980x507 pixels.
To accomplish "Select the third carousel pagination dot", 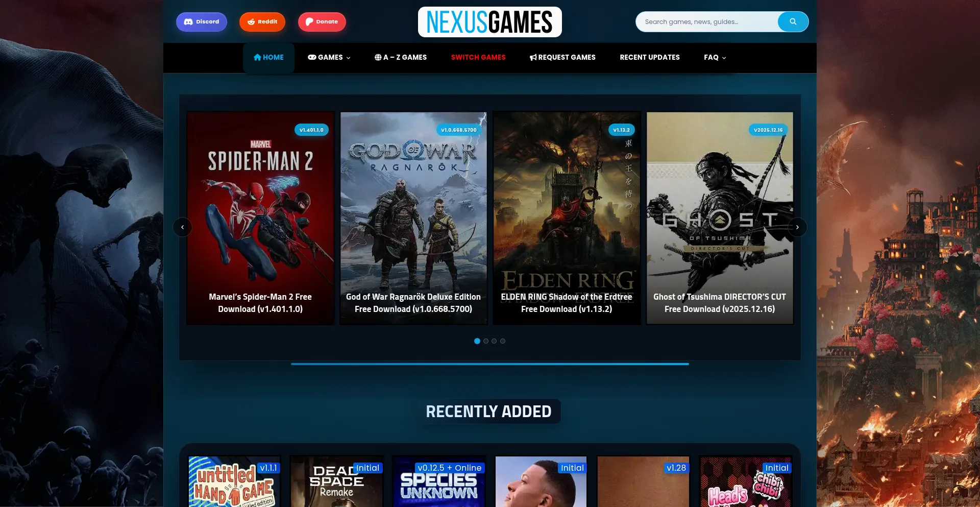I will [x=494, y=341].
